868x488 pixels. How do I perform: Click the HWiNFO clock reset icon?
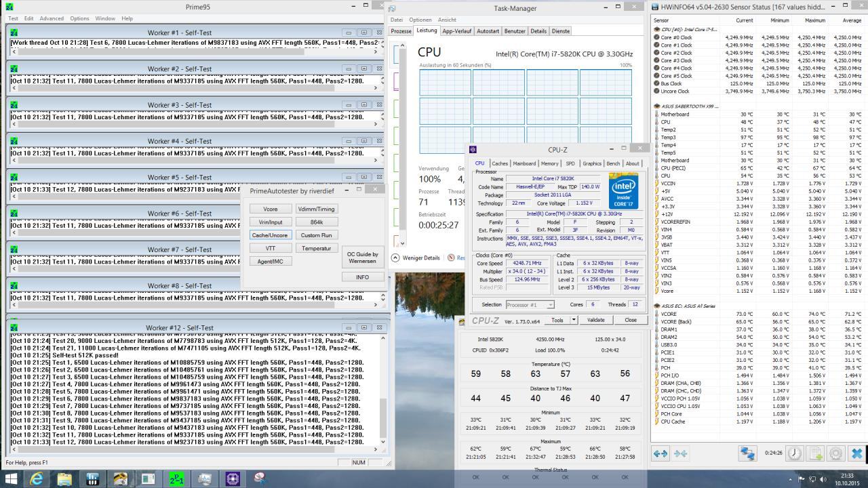pyautogui.click(x=794, y=453)
